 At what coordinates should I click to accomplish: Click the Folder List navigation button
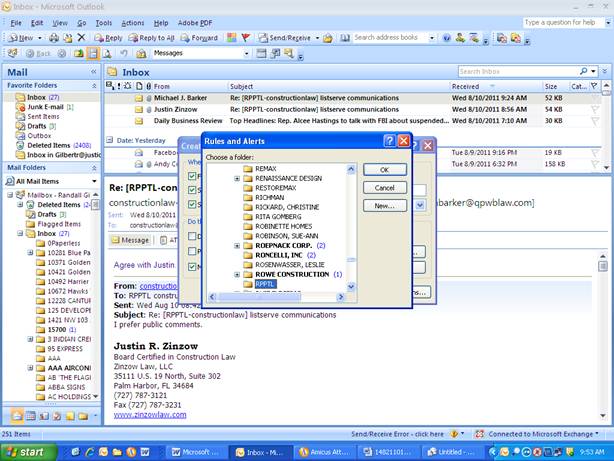click(x=83, y=416)
